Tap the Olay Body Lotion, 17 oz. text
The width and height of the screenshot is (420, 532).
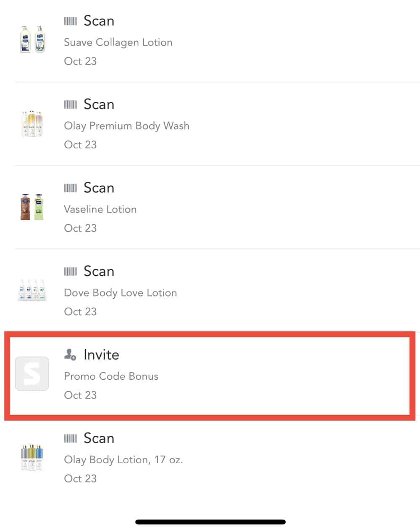click(x=123, y=459)
